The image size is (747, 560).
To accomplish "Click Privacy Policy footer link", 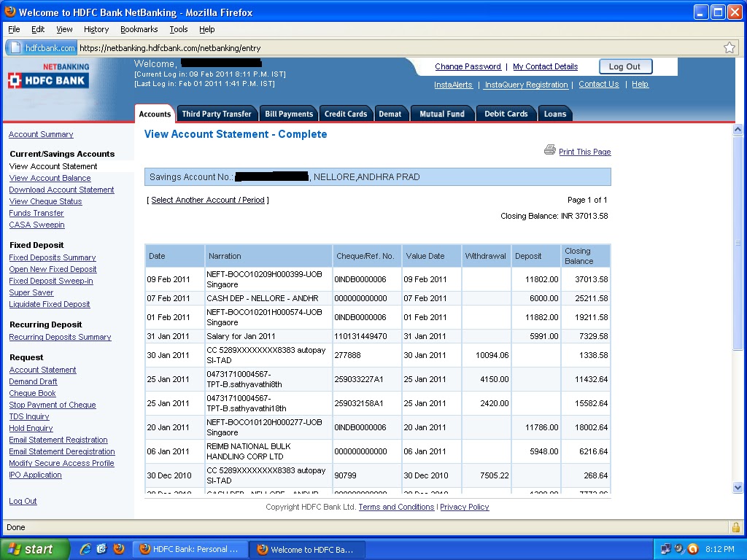I will [465, 507].
